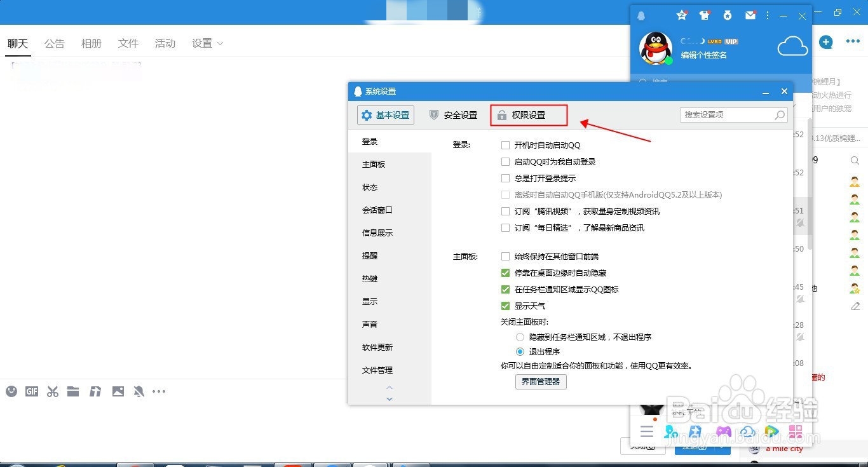Open the pink apps grid icon
The width and height of the screenshot is (868, 467).
pos(796,432)
